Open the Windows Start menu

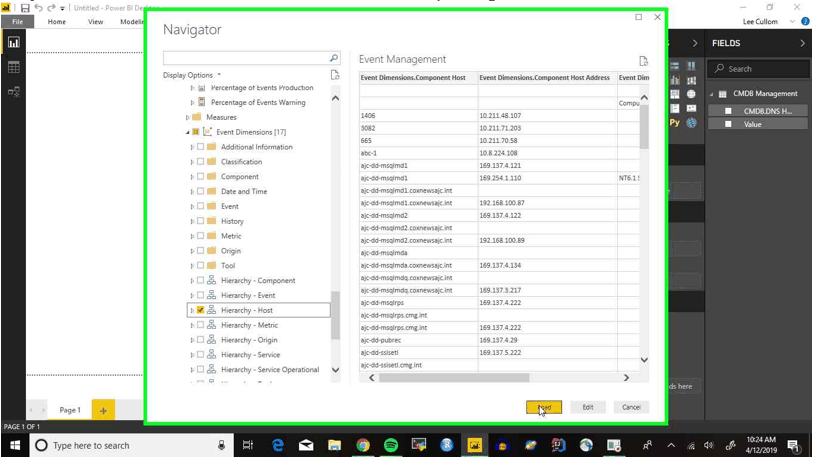coord(15,445)
